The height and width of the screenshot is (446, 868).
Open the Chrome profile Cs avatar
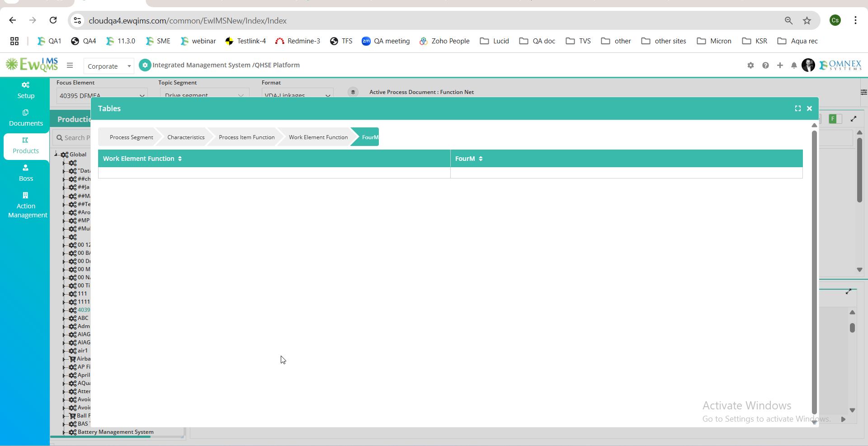[835, 20]
